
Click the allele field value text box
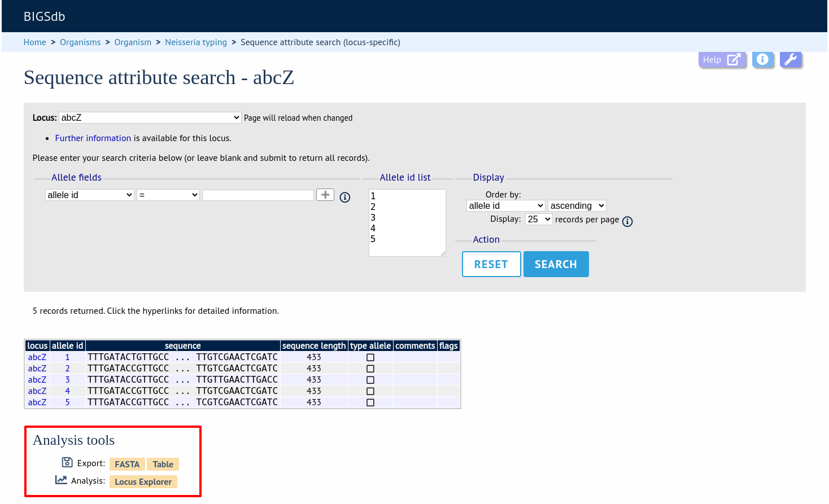pyautogui.click(x=258, y=195)
